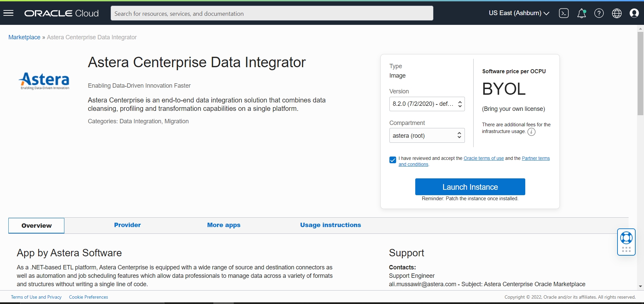The height and width of the screenshot is (304, 644).
Task: Switch to the Provider tab
Action: (x=127, y=225)
